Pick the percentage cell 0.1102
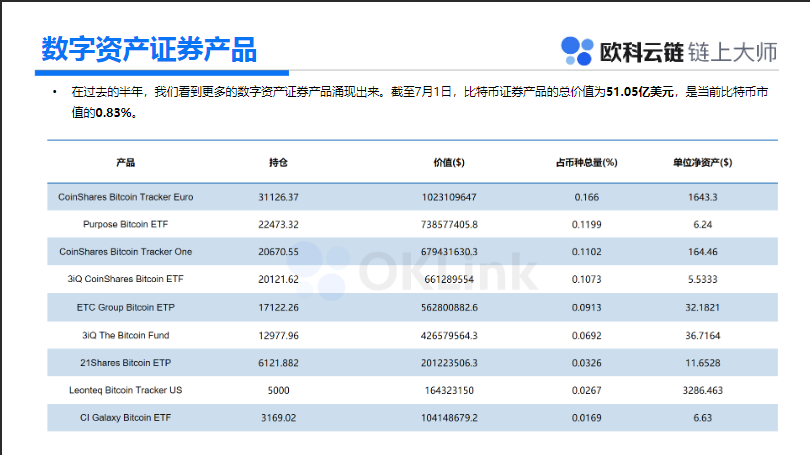This screenshot has height=455, width=810. pos(586,252)
